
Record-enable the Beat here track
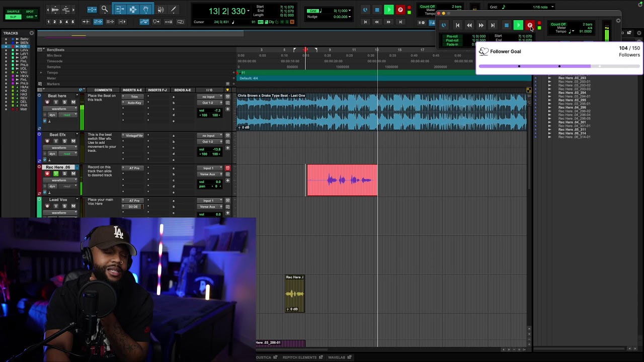[x=47, y=103]
